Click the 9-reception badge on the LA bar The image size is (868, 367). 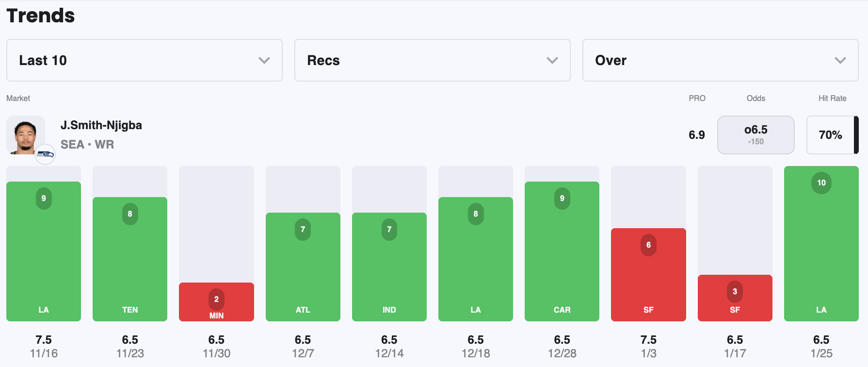click(44, 198)
